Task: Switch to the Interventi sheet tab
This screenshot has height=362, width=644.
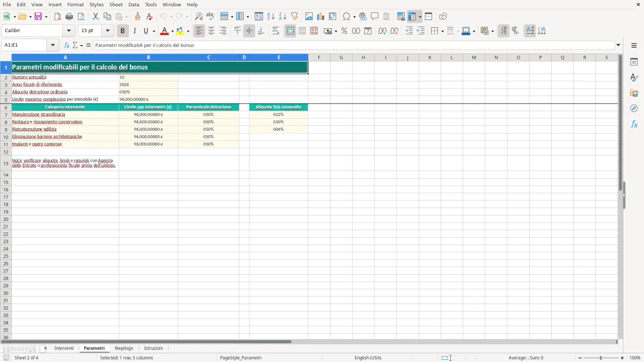Action: coord(64,349)
